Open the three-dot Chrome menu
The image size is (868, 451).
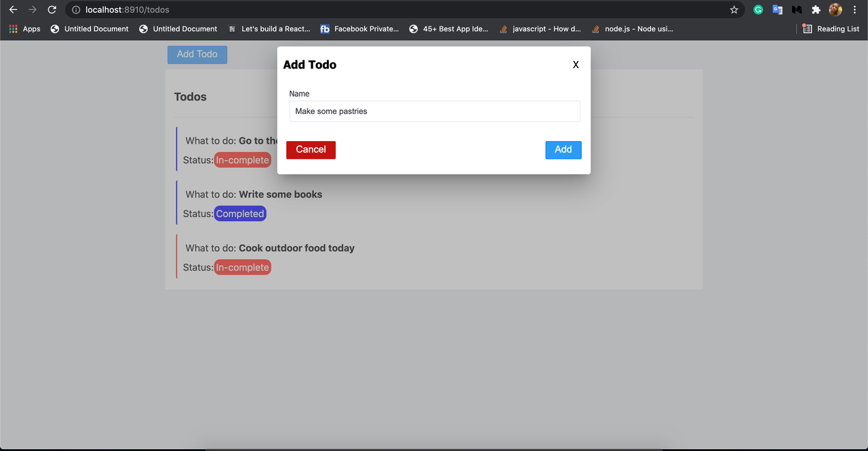(855, 9)
